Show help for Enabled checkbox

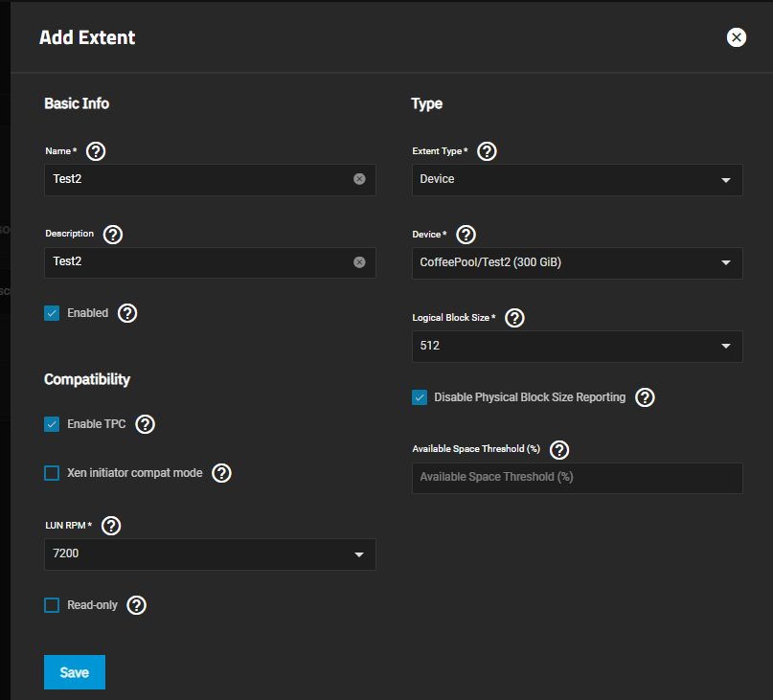(x=127, y=313)
